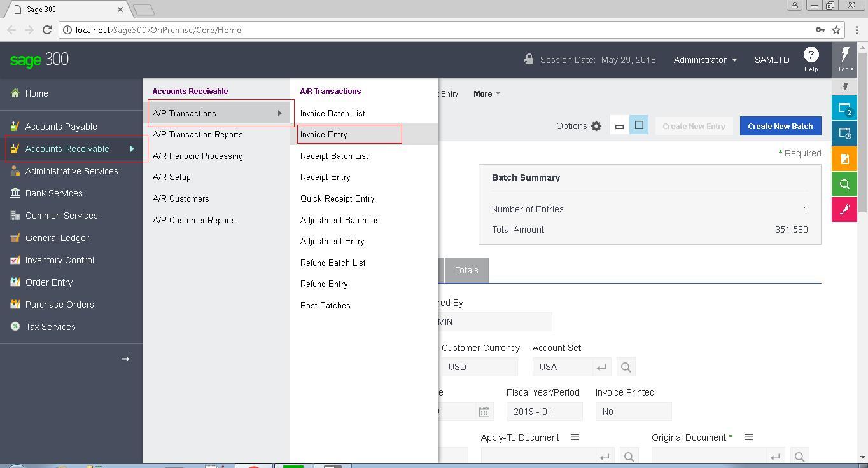Expand the Accounts Receivable submenu arrow
Screen dimensions: 868x468
point(132,149)
